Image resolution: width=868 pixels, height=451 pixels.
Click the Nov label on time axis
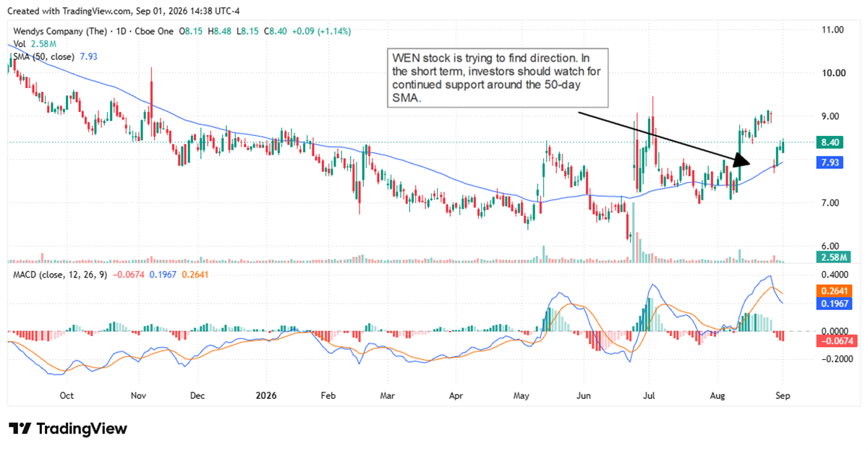tap(139, 396)
